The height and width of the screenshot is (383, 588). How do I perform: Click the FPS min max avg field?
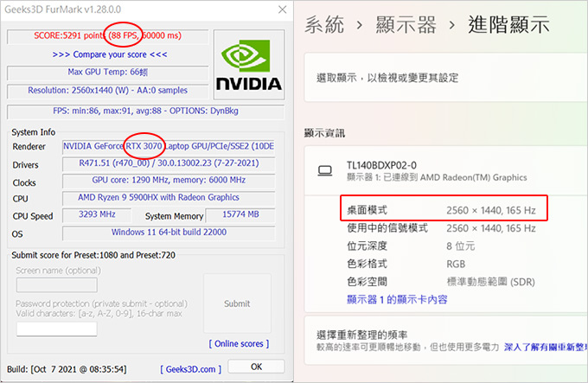coord(145,112)
